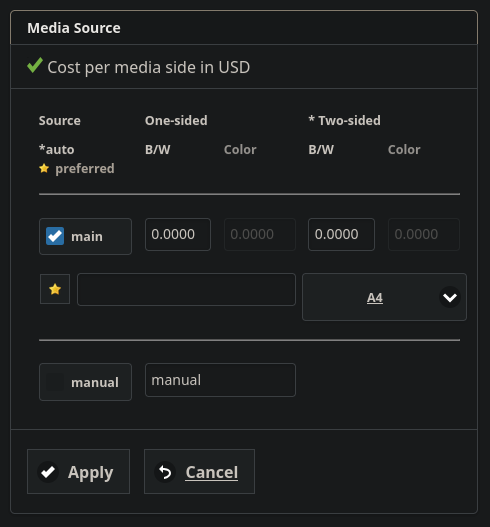Click the yellow star preferred button
The width and height of the screenshot is (490, 527).
coord(55,289)
